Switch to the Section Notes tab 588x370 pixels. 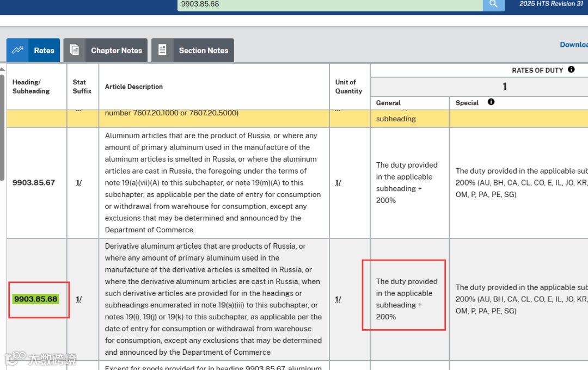click(x=193, y=50)
